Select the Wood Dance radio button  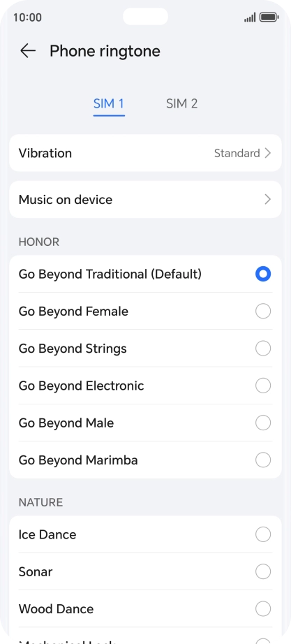pyautogui.click(x=263, y=608)
